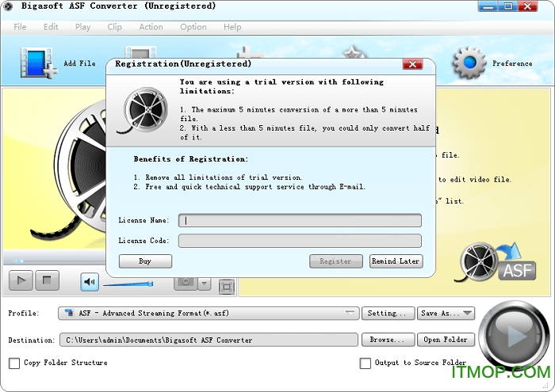
Task: Mute audio with the speaker icon
Action: click(90, 281)
